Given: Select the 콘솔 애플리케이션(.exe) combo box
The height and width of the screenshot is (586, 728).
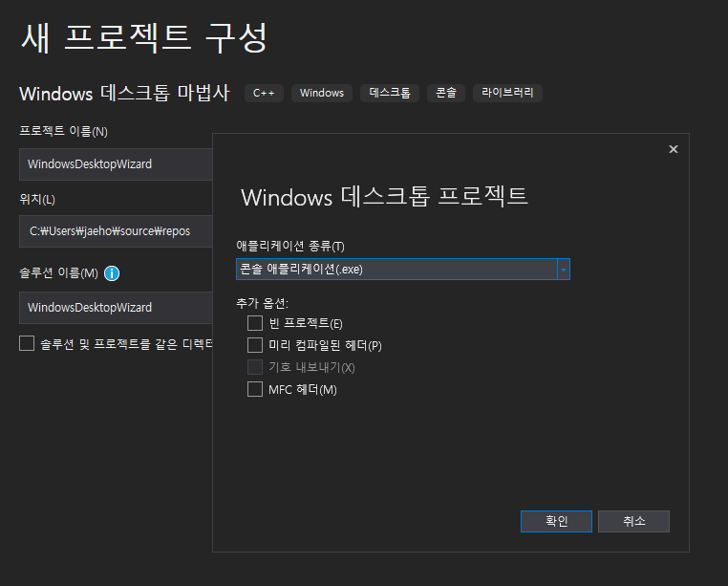Looking at the screenshot, I should [402, 270].
